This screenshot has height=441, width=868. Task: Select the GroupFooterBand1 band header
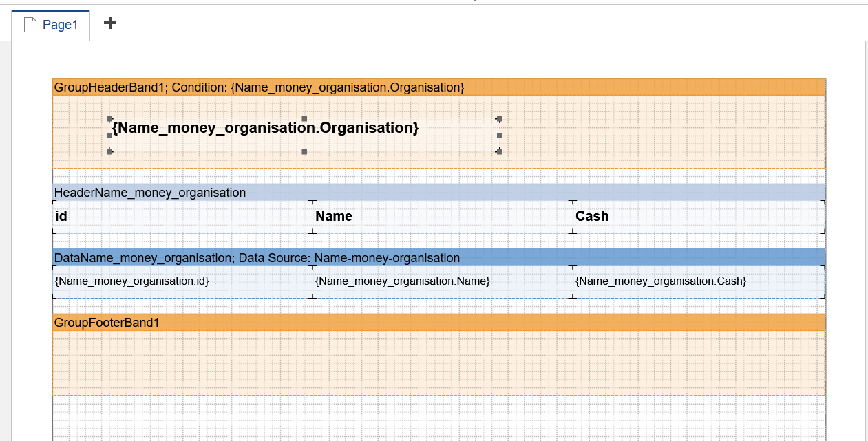coord(439,323)
